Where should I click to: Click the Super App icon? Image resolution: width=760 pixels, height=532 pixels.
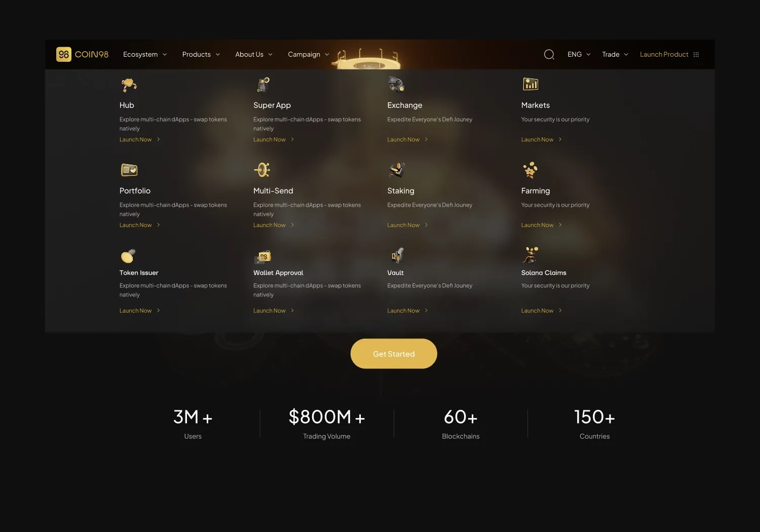(263, 85)
